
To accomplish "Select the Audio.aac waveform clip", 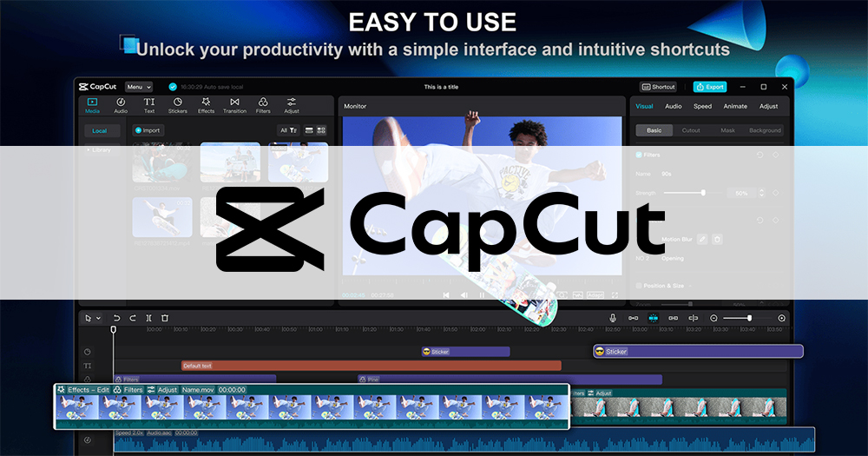I will pyautogui.click(x=464, y=440).
